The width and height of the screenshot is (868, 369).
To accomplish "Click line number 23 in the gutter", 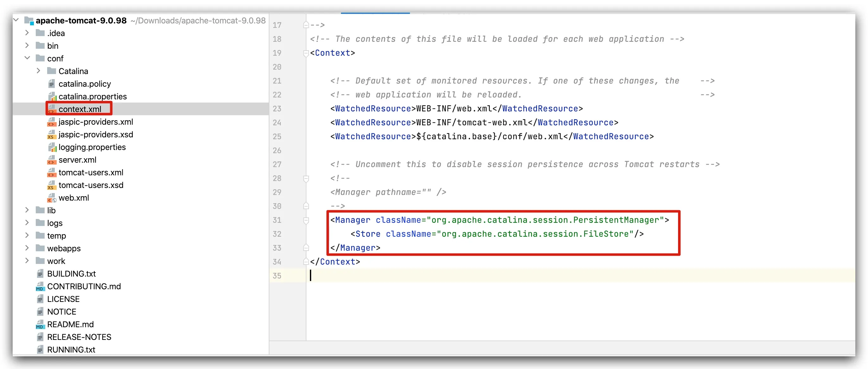I will pos(277,109).
